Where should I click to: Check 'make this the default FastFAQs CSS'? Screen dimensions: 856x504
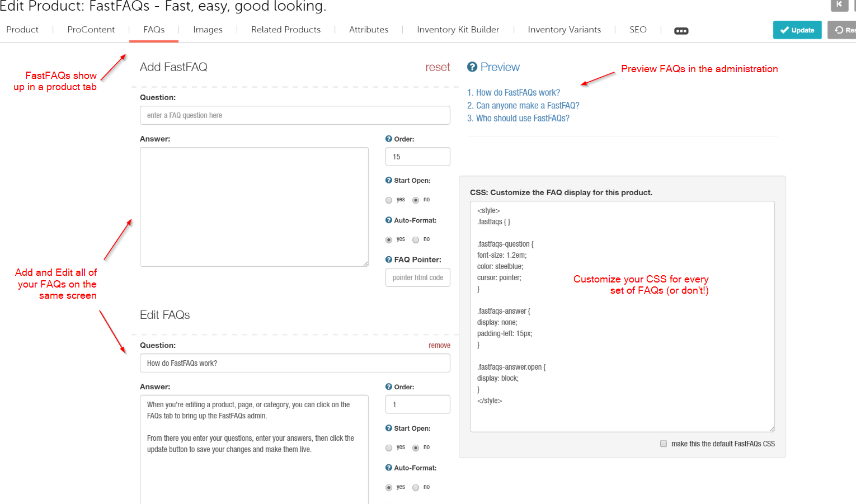click(x=664, y=444)
